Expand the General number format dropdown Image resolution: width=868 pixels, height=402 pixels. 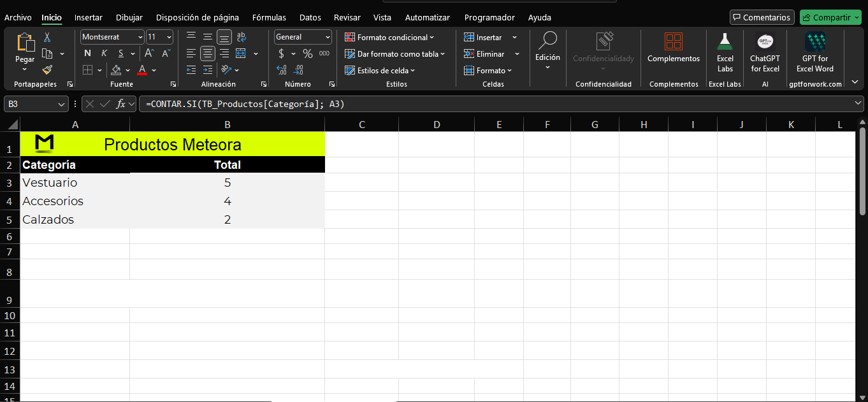328,37
